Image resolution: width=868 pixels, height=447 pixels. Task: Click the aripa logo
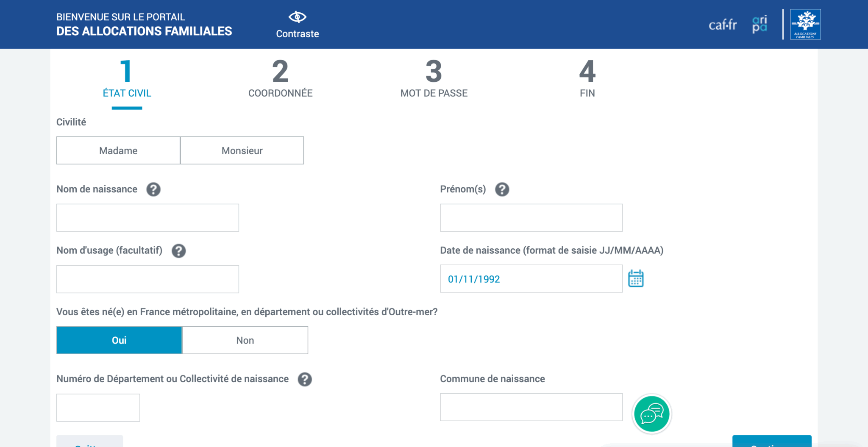tap(759, 25)
